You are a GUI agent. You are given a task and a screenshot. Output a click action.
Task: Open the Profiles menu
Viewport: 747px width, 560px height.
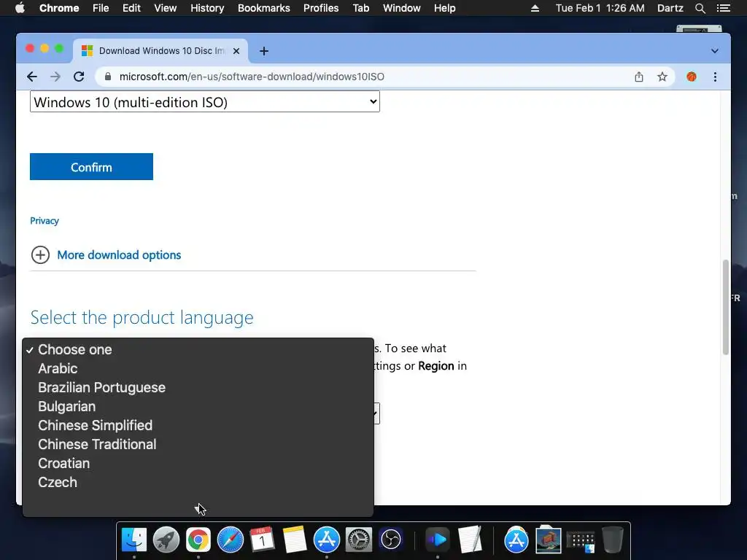321,8
